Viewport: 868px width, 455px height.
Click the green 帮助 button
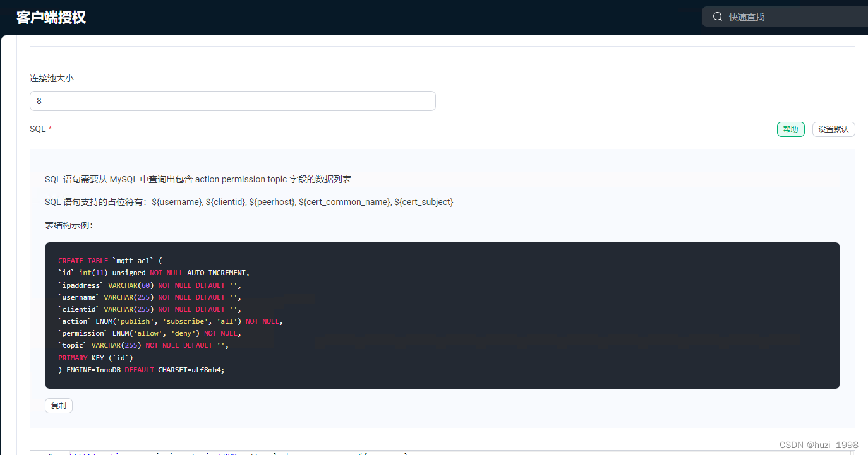point(790,129)
